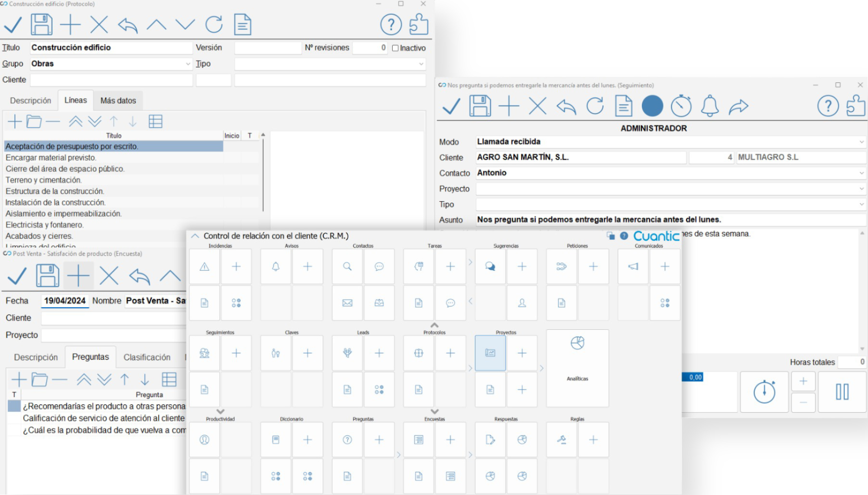Add a new Leads entry with plus tile
This screenshot has width=868, height=495.
pyautogui.click(x=379, y=353)
